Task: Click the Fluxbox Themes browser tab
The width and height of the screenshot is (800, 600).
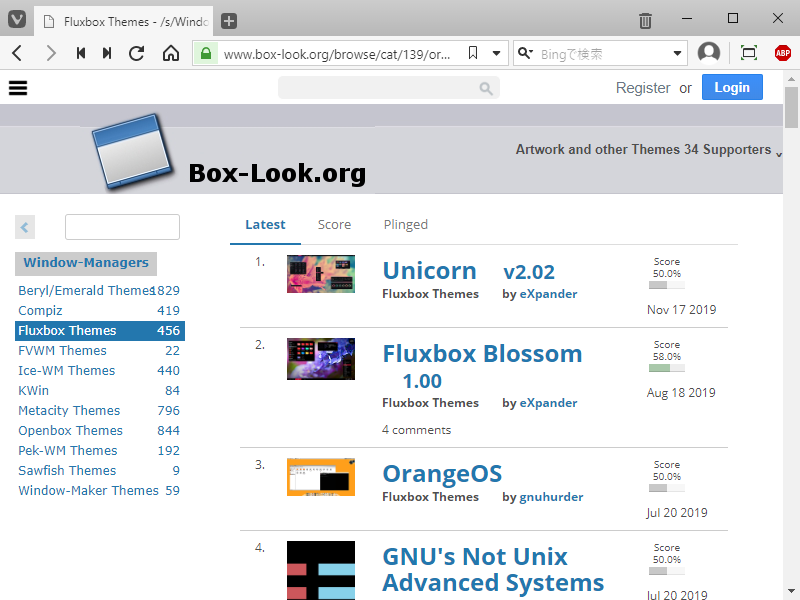Action: pos(124,21)
